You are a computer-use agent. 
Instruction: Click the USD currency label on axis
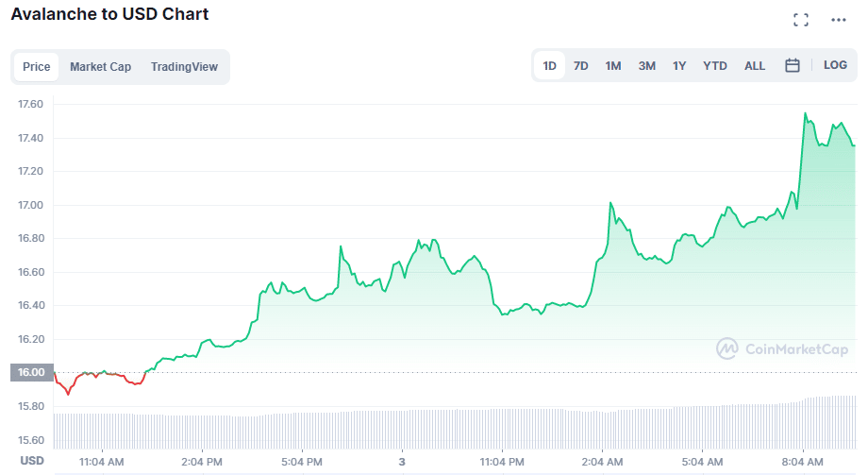coord(32,461)
